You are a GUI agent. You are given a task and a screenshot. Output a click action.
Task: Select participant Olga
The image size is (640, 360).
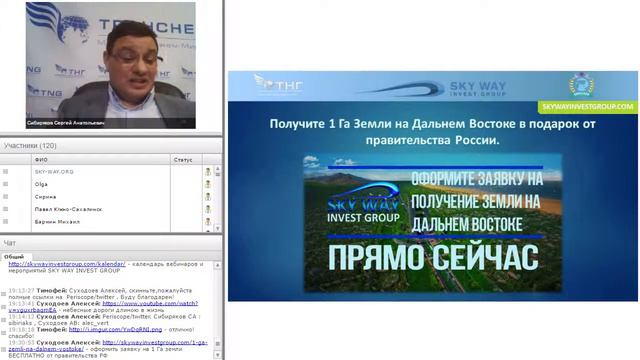[41, 184]
